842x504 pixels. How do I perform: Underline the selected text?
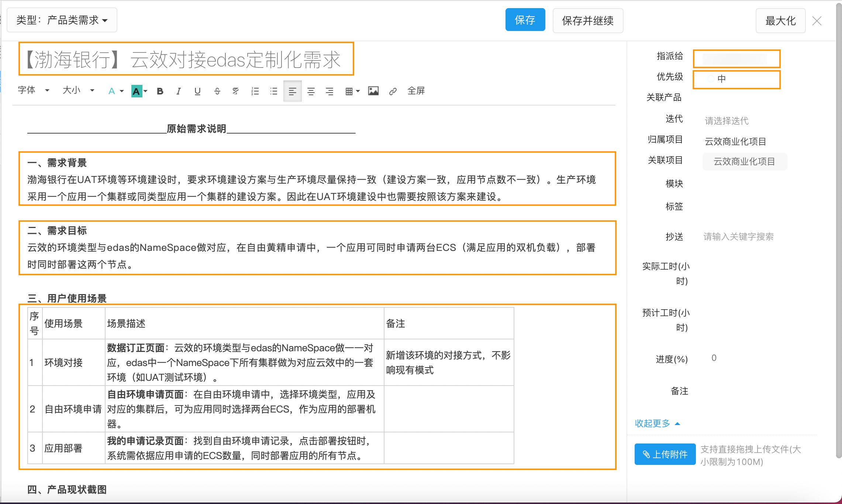point(197,91)
